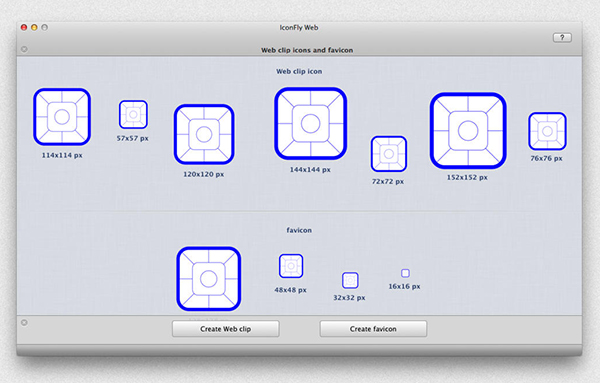The height and width of the screenshot is (383, 600).
Task: Click the 'favicon' section heading
Action: [299, 230]
